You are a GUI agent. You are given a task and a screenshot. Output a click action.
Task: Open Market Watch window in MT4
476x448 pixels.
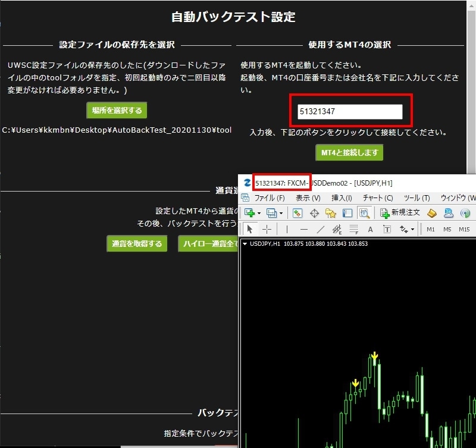[x=297, y=213]
